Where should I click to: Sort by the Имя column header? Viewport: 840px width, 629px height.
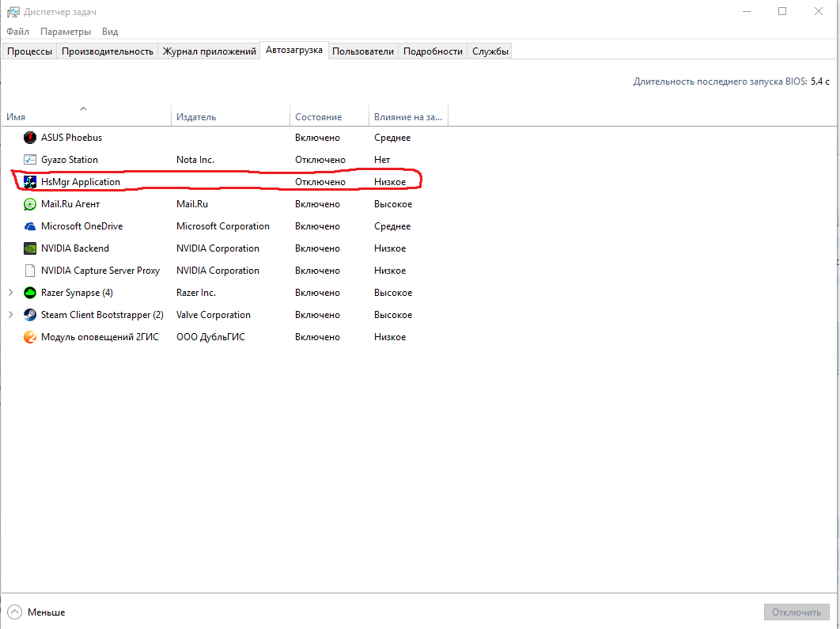pos(85,116)
